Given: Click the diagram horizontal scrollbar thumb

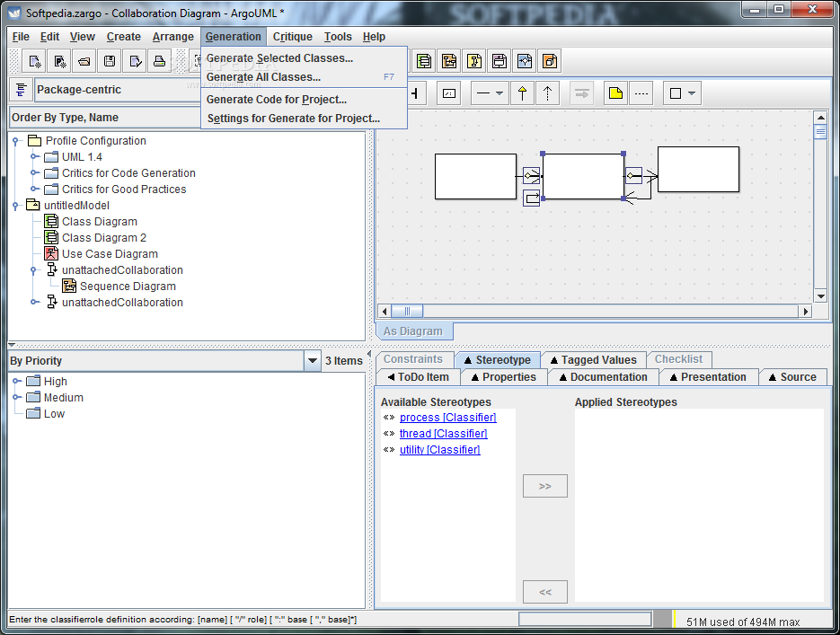Looking at the screenshot, I should tap(407, 311).
